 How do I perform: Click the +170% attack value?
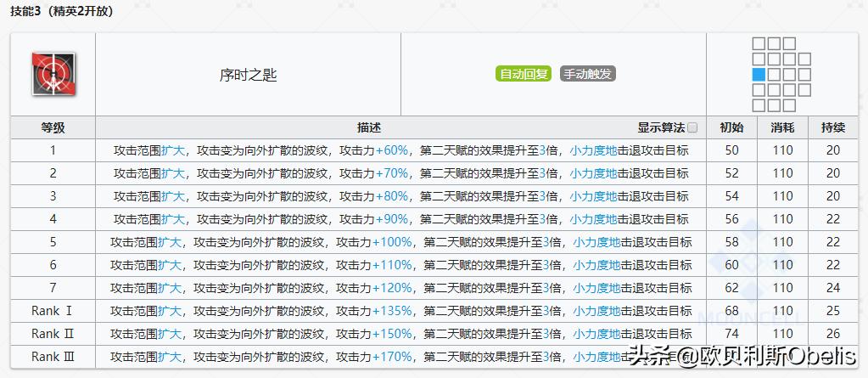(392, 357)
